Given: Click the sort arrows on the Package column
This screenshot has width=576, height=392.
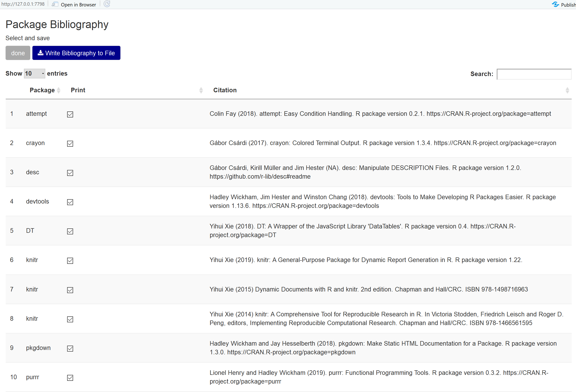Looking at the screenshot, I should 58,90.
